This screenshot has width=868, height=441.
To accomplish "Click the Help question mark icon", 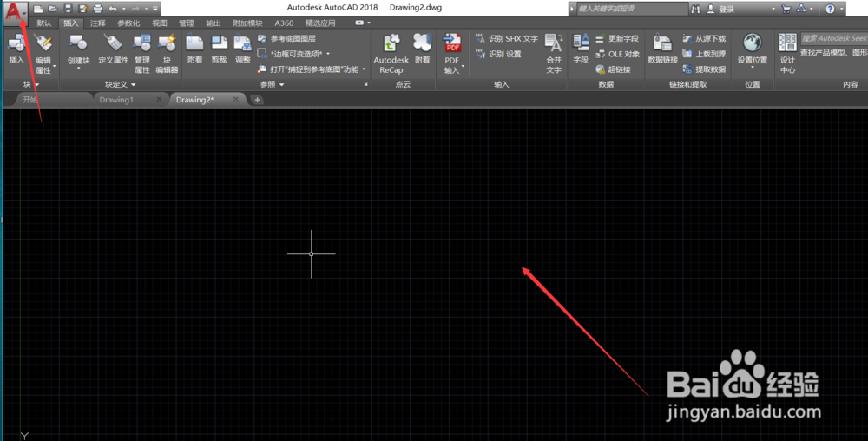I will [829, 9].
